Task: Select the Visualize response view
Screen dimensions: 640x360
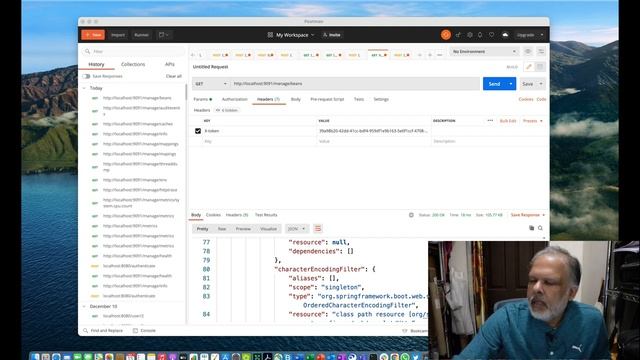Action: click(269, 229)
